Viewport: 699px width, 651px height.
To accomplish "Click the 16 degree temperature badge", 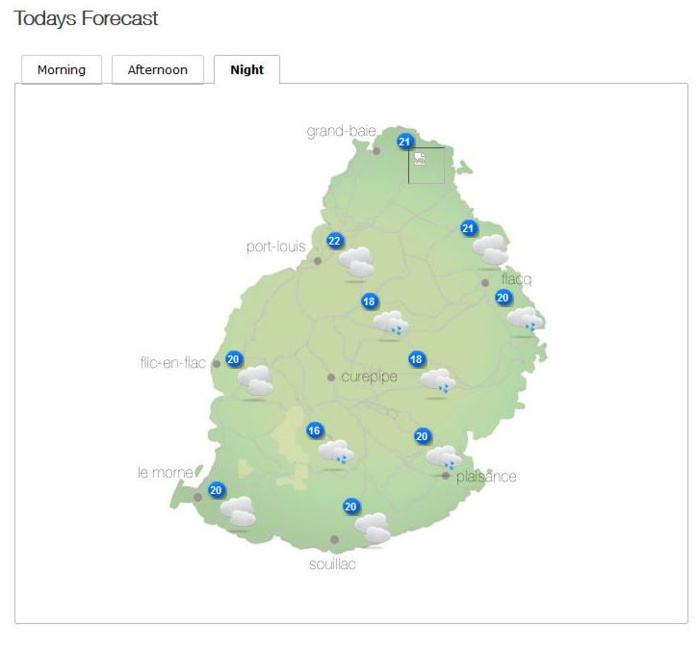I will coord(315,430).
